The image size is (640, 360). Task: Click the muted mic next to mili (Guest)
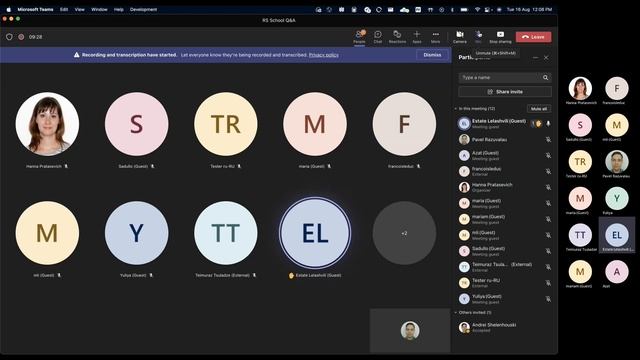tap(548, 235)
